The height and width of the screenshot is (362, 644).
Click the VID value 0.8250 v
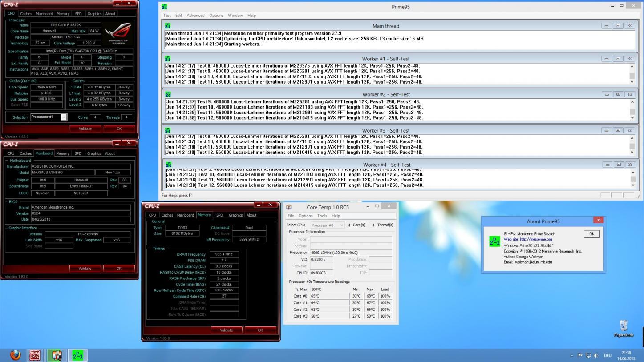point(321,259)
